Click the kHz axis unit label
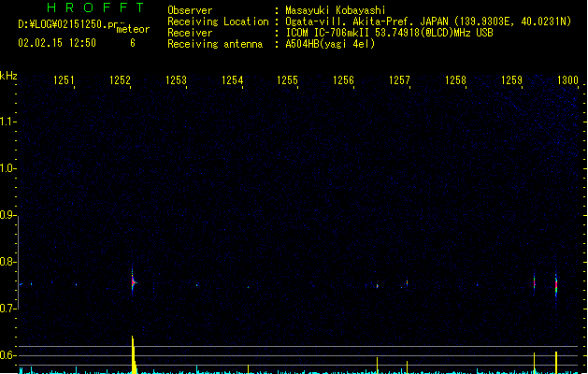The height and width of the screenshot is (374, 588). 8,76
